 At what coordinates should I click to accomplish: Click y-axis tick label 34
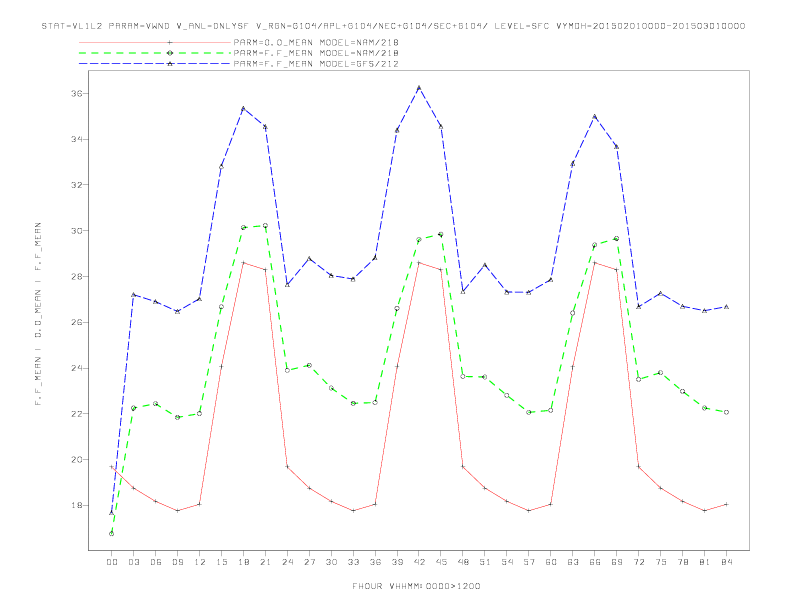[x=77, y=139]
